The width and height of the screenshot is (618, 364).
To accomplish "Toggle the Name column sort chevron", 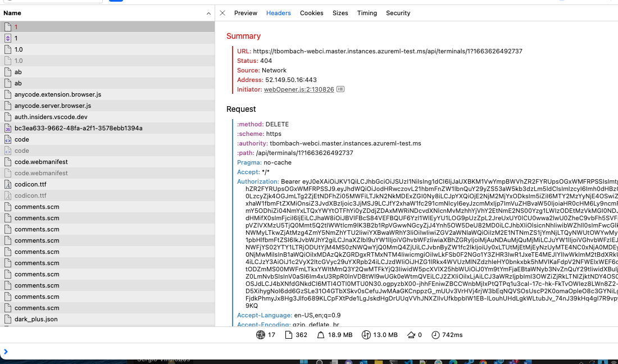I will [208, 12].
